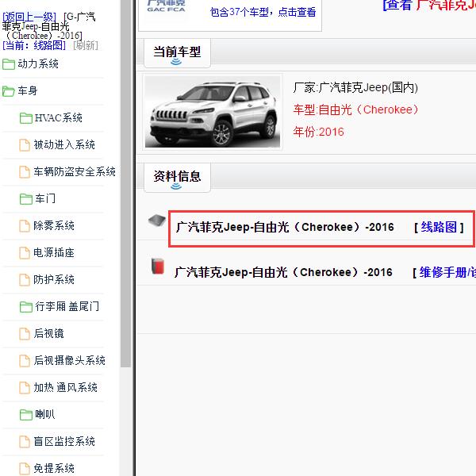Viewport: 476px width, 476px height.
Task: Select 免提系统 tree label
Action: click(54, 468)
